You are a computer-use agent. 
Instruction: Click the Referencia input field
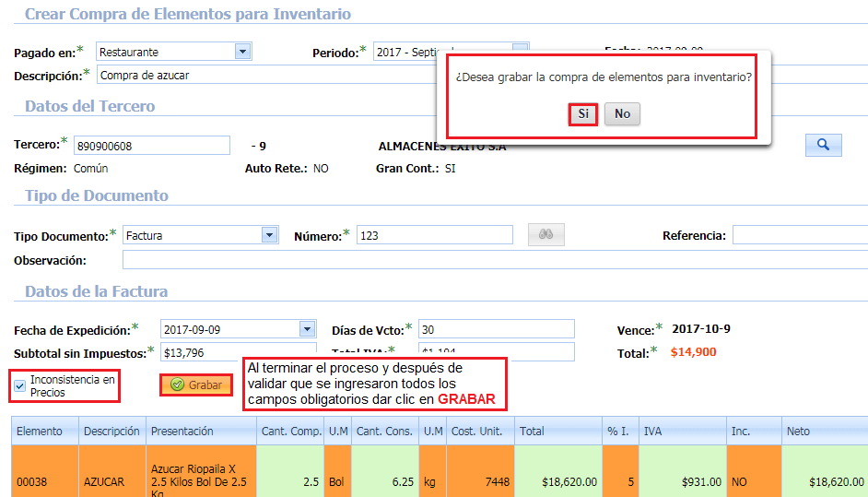(800, 235)
